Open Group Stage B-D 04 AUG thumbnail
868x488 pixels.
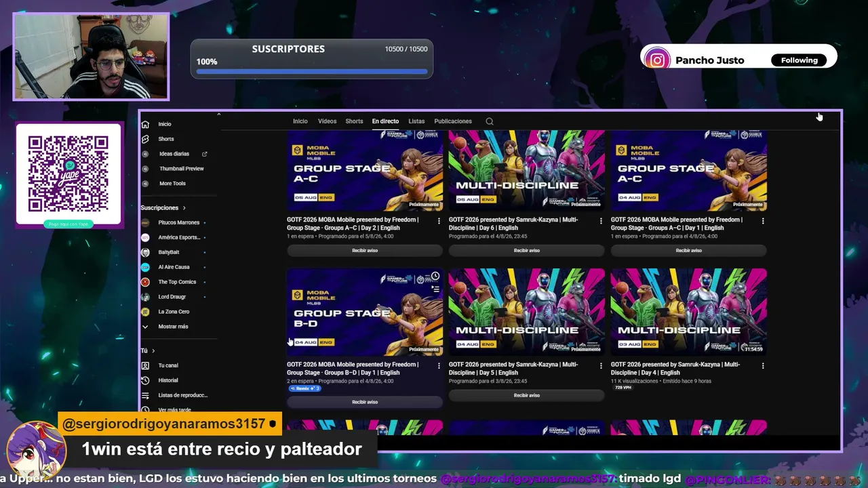[x=365, y=312]
